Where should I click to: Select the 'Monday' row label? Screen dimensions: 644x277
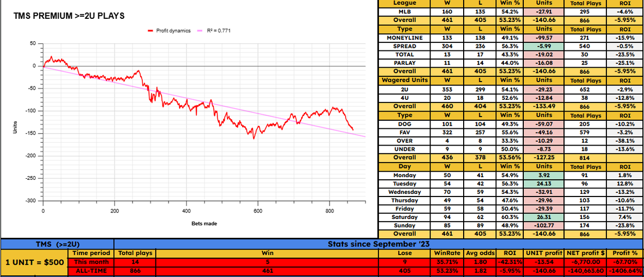coord(405,175)
